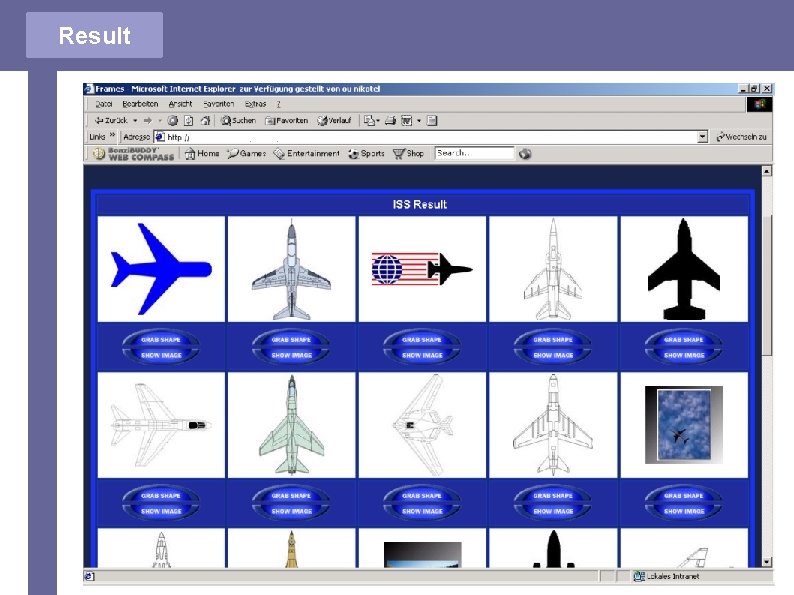Click the forward arrow toolbar button
This screenshot has height=595, width=794.
click(147, 121)
